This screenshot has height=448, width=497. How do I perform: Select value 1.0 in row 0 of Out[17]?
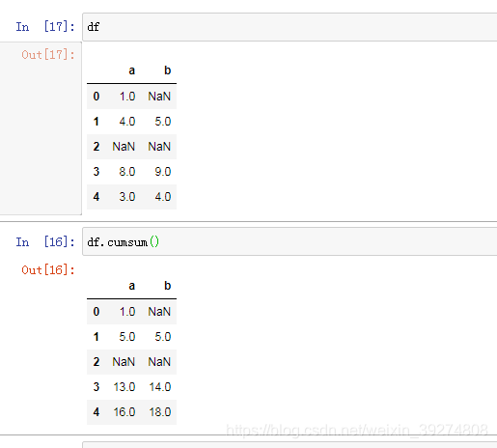pyautogui.click(x=127, y=97)
